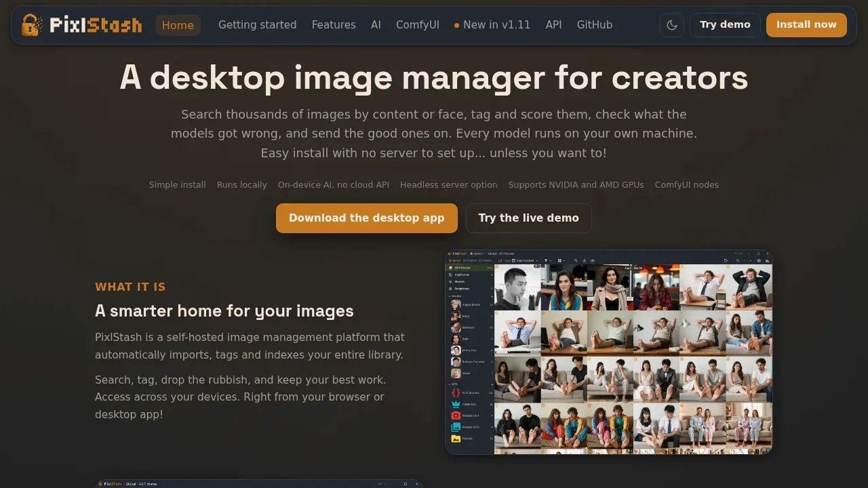Open the Features nav link
Viewport: 868px width, 488px height.
coord(334,25)
